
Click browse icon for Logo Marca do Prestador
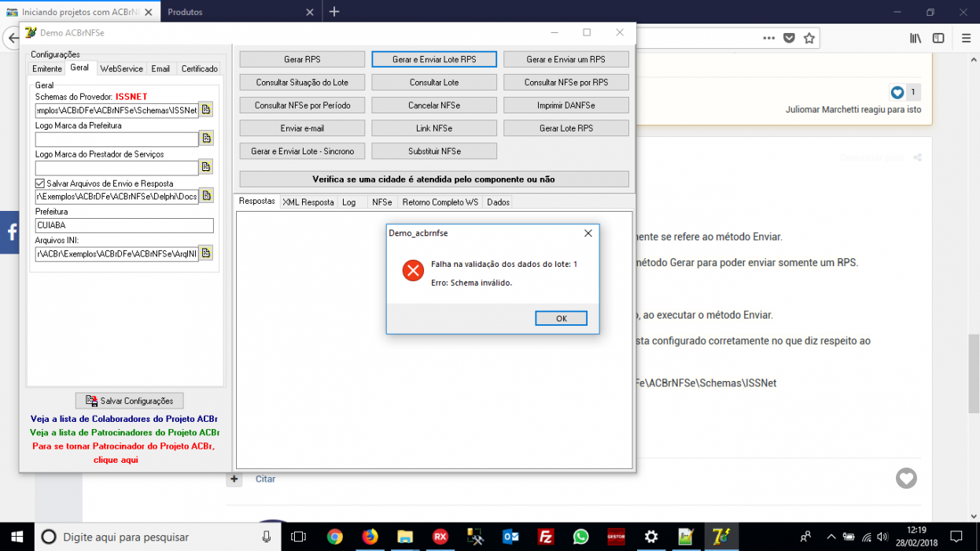click(206, 167)
